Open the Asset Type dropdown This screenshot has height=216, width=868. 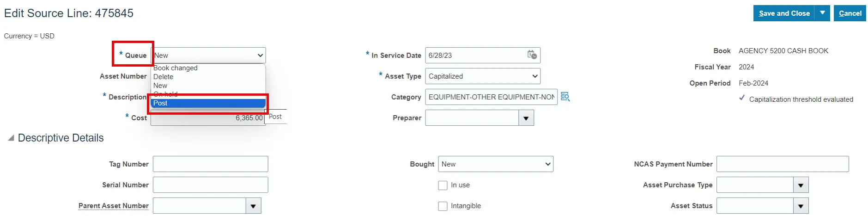click(482, 76)
